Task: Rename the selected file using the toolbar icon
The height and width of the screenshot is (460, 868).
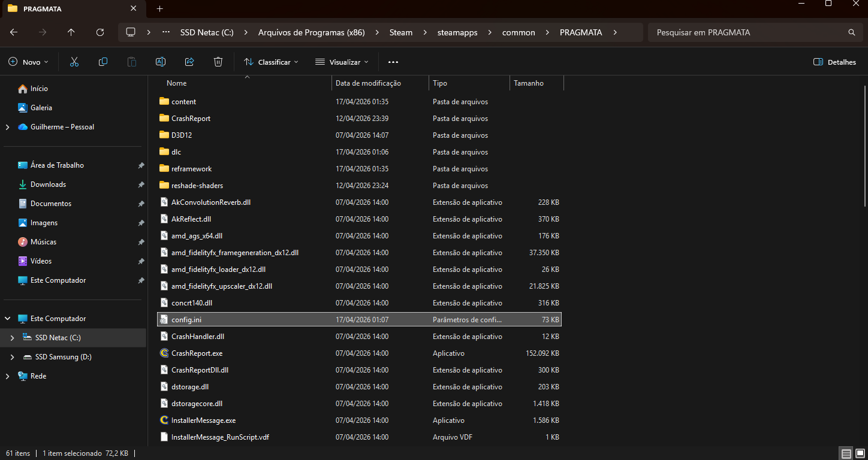Action: point(160,62)
